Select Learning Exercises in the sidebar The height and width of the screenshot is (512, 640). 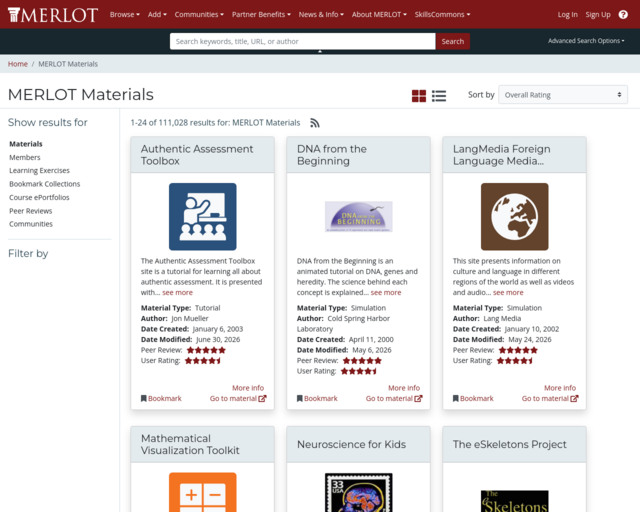point(40,171)
